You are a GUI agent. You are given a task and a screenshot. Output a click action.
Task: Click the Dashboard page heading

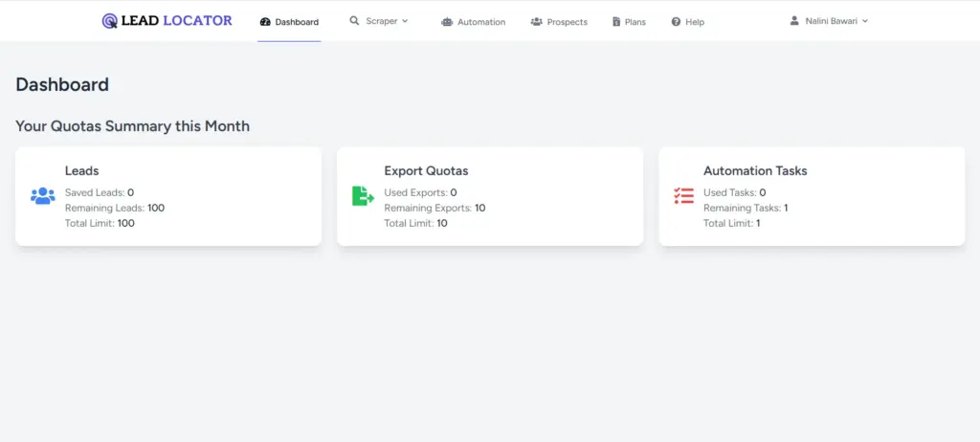62,84
